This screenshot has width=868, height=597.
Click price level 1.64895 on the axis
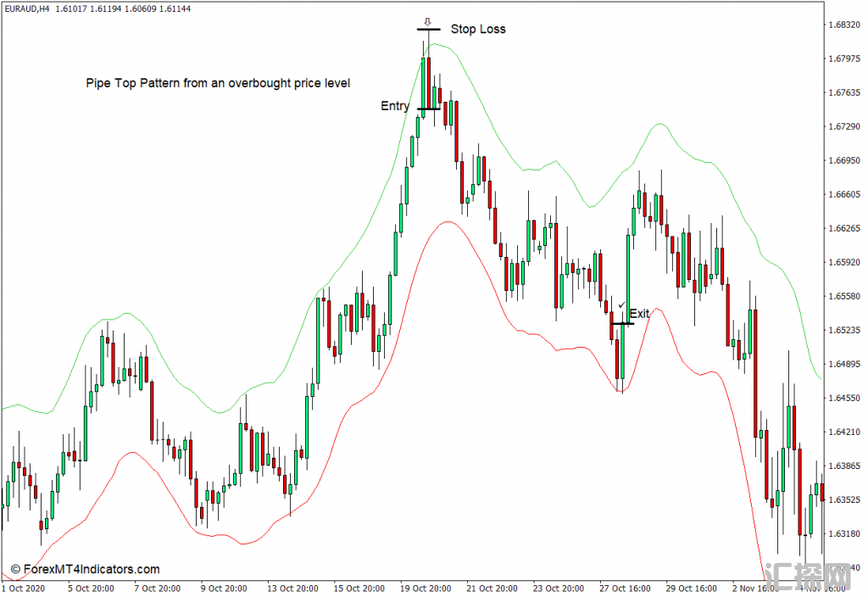(844, 364)
